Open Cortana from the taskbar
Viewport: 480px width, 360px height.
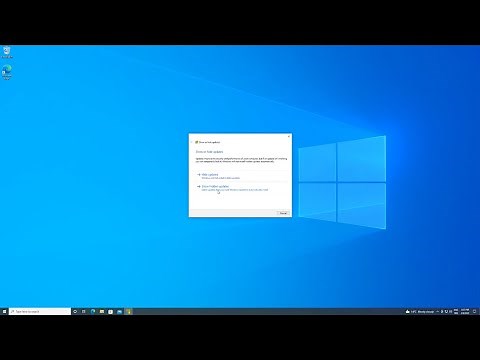pyautogui.click(x=75, y=311)
